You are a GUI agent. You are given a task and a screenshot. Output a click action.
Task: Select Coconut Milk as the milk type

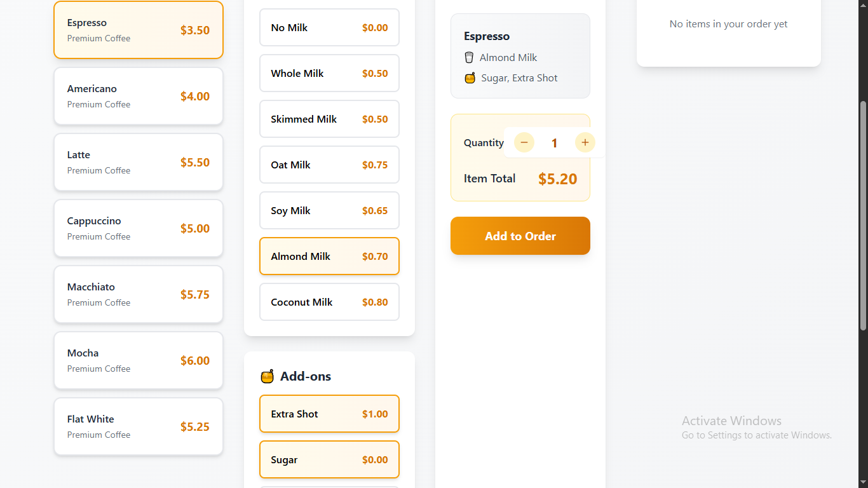(329, 302)
